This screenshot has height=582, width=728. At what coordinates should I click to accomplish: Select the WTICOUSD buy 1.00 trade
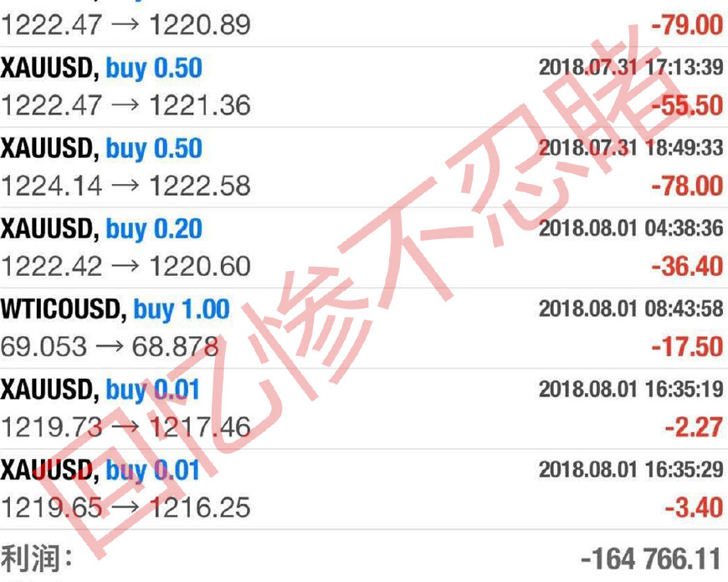click(364, 328)
